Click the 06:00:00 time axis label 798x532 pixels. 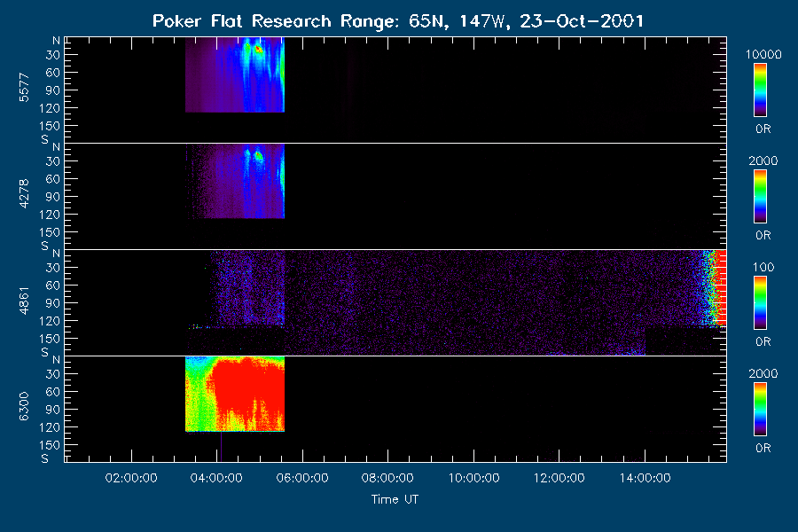(x=302, y=478)
